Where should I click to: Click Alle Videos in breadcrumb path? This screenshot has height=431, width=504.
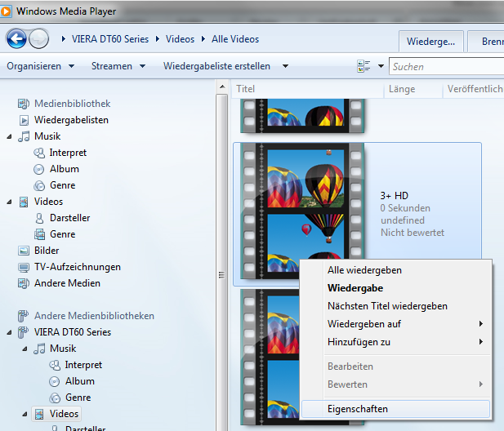pyautogui.click(x=235, y=39)
